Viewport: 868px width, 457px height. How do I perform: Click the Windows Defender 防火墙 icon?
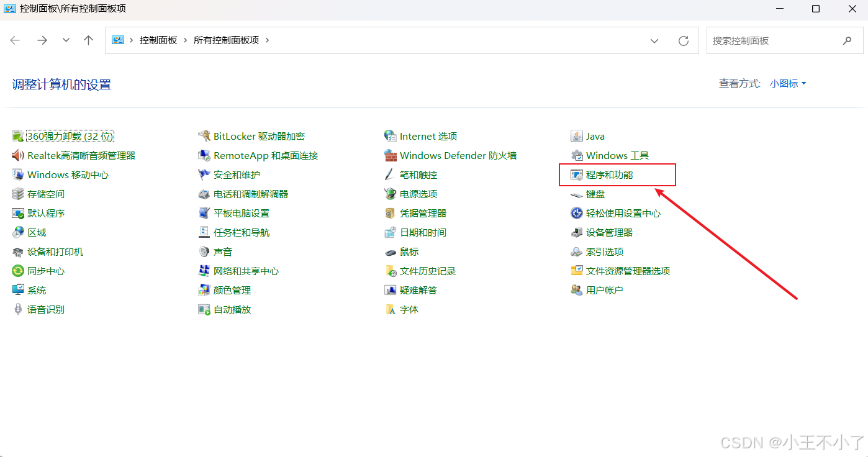pyautogui.click(x=391, y=155)
